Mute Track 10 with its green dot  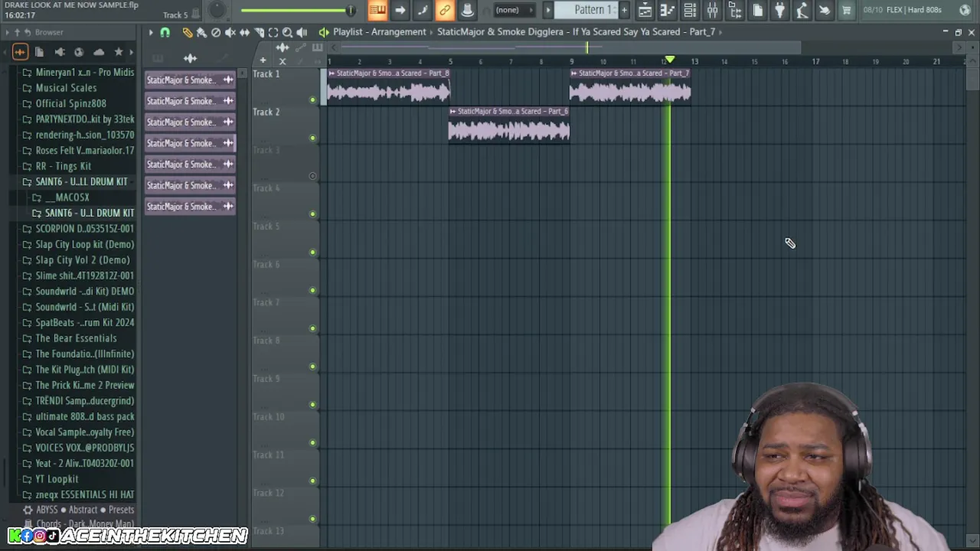312,443
